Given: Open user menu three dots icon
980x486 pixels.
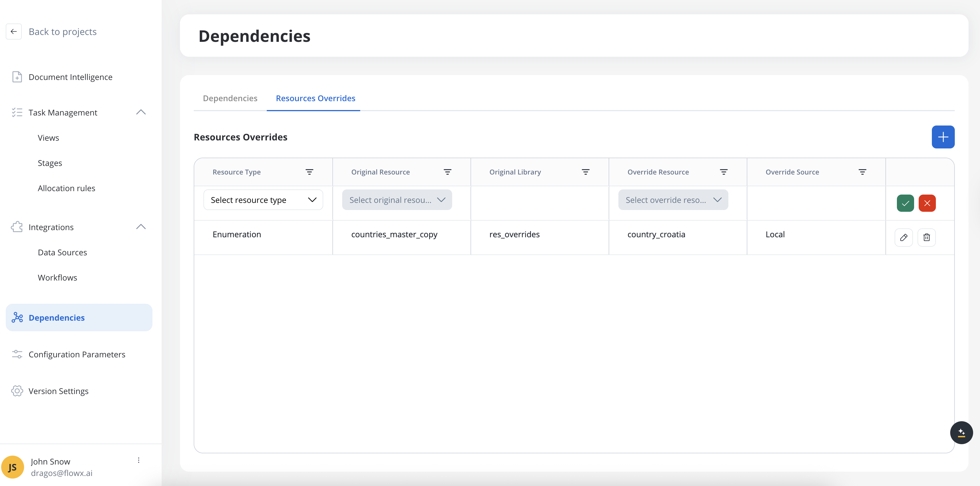Looking at the screenshot, I should pyautogui.click(x=138, y=460).
